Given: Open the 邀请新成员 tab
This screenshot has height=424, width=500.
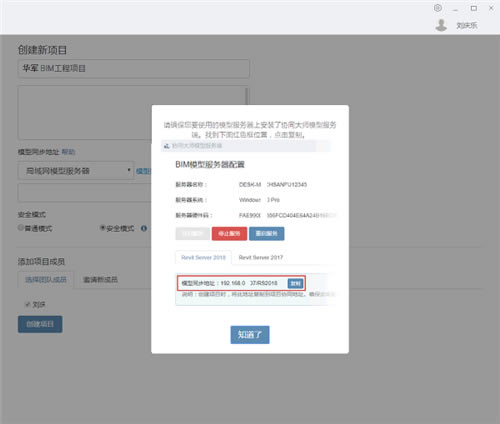Looking at the screenshot, I should pos(100,279).
